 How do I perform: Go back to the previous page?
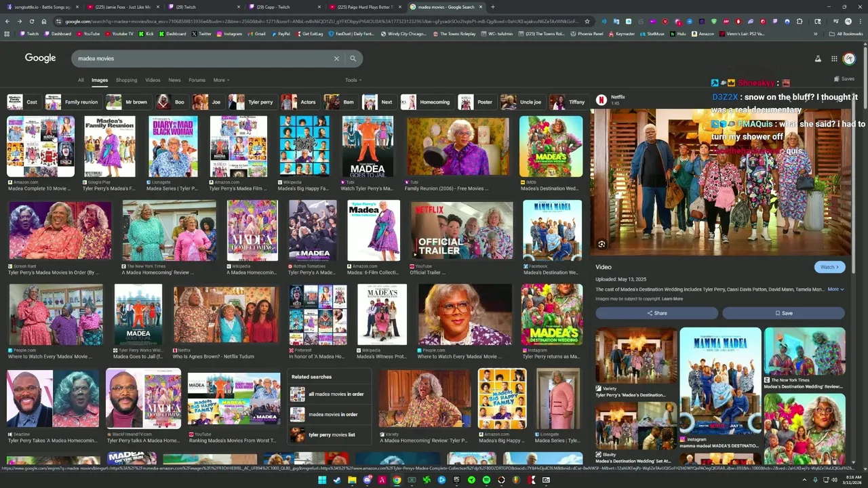coord(7,21)
